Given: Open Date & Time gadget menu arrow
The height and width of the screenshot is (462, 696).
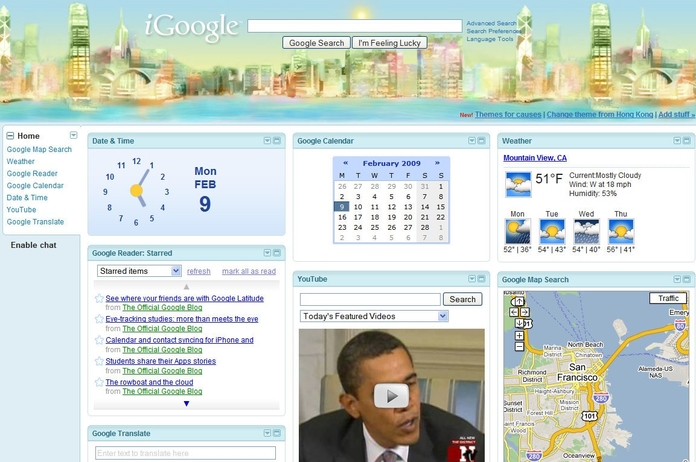Looking at the screenshot, I should 267,141.
